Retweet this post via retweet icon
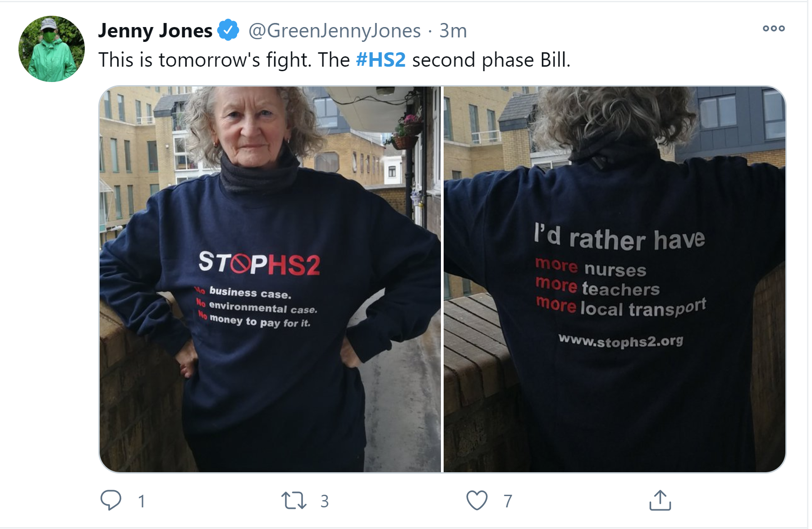This screenshot has height=529, width=812. click(294, 501)
